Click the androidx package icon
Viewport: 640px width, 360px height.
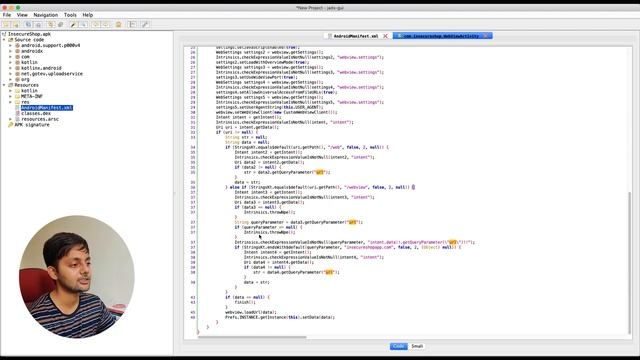click(18, 51)
